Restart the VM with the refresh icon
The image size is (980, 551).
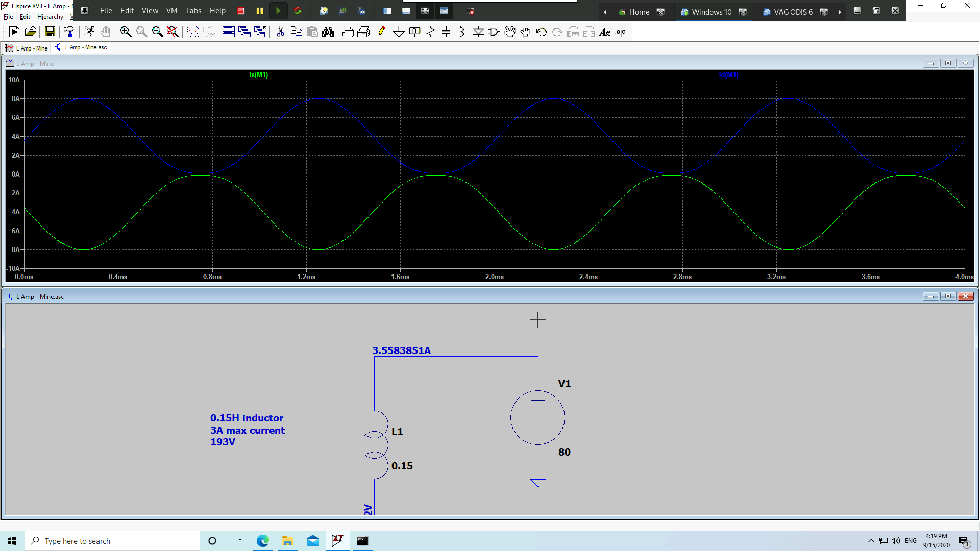pyautogui.click(x=298, y=11)
